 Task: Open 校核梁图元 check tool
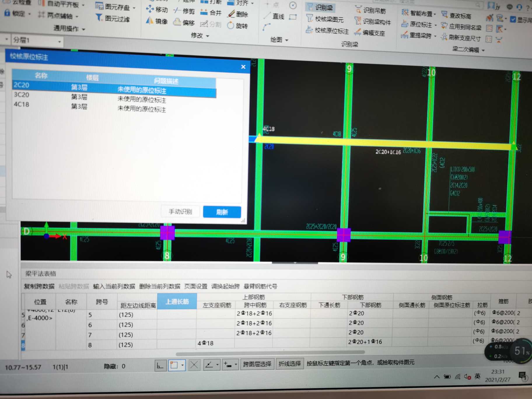click(325, 19)
